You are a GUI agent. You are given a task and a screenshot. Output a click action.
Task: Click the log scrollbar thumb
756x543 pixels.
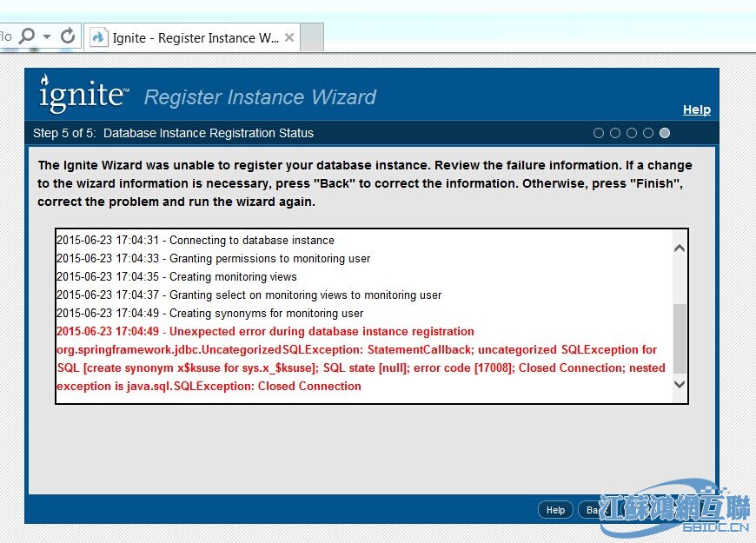coord(680,339)
